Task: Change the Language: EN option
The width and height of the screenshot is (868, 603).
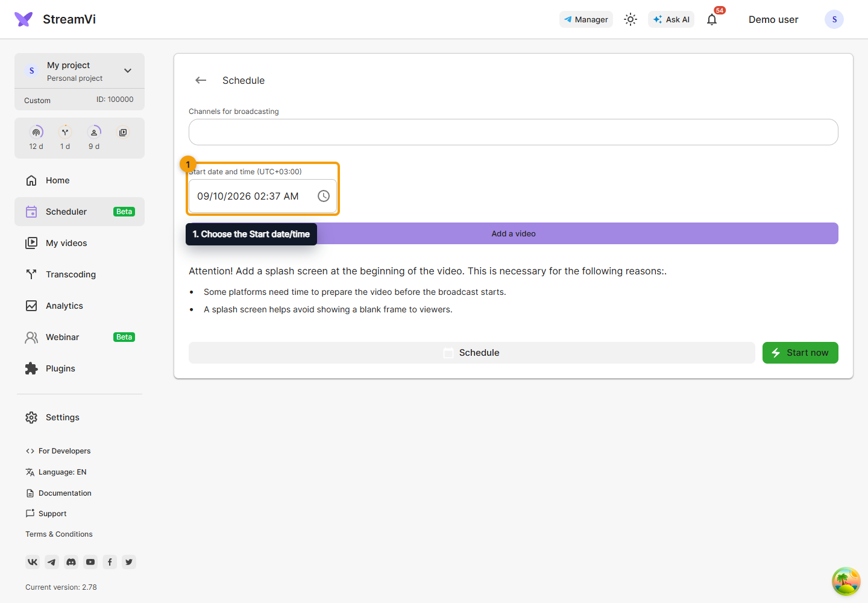Action: pos(56,472)
